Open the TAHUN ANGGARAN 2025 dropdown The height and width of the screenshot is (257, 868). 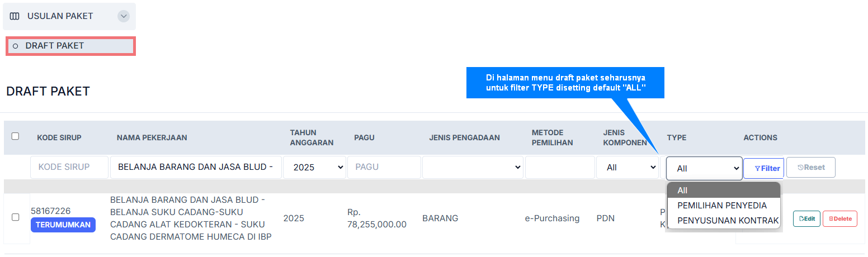point(314,167)
